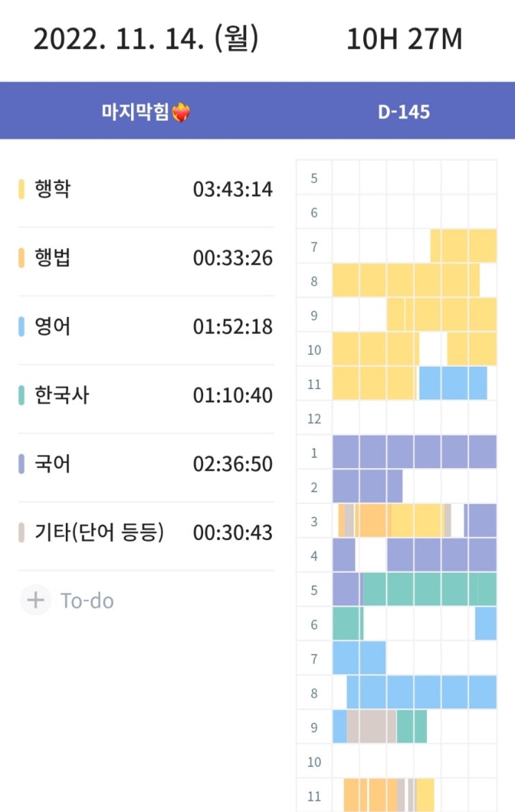Click the total study time 10H 27M
The image size is (515, 812).
(x=404, y=40)
